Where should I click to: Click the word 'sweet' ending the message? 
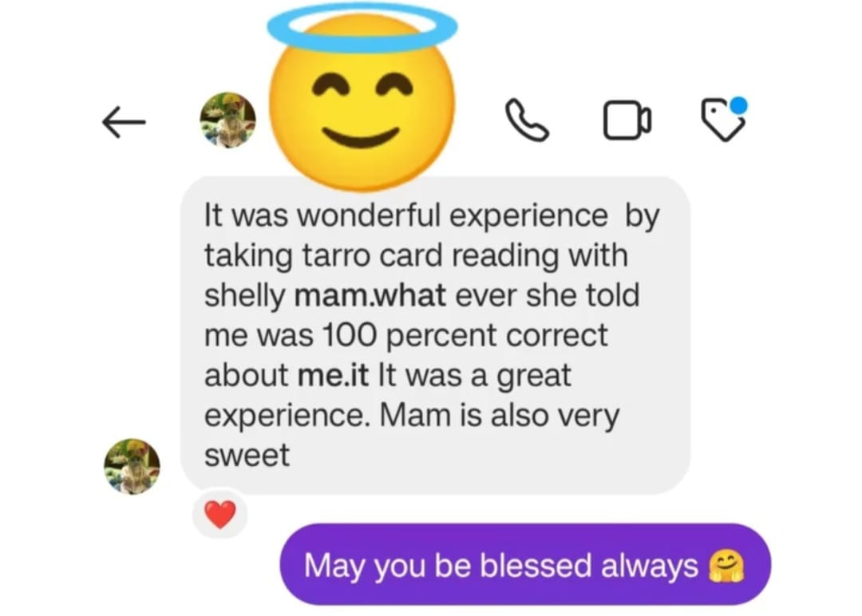pyautogui.click(x=247, y=456)
